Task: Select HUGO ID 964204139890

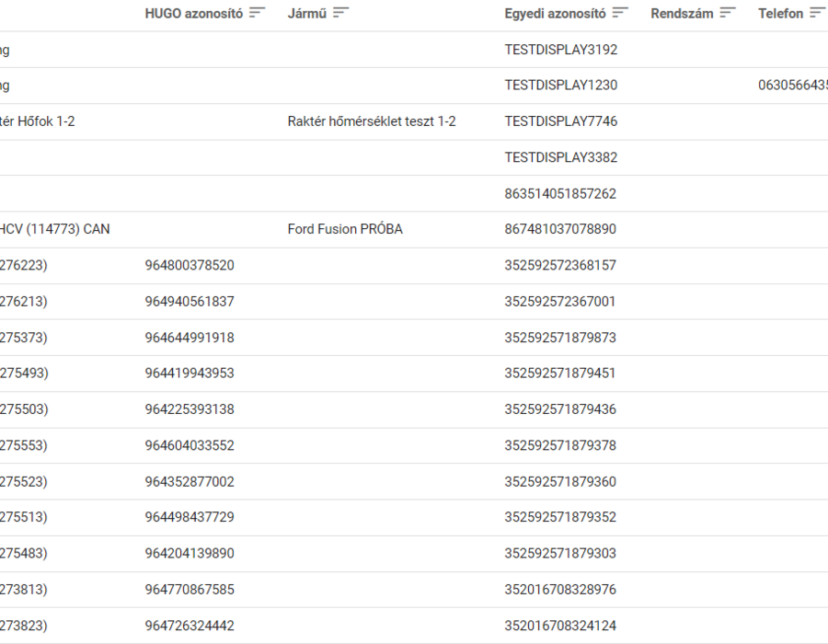Action: point(190,553)
